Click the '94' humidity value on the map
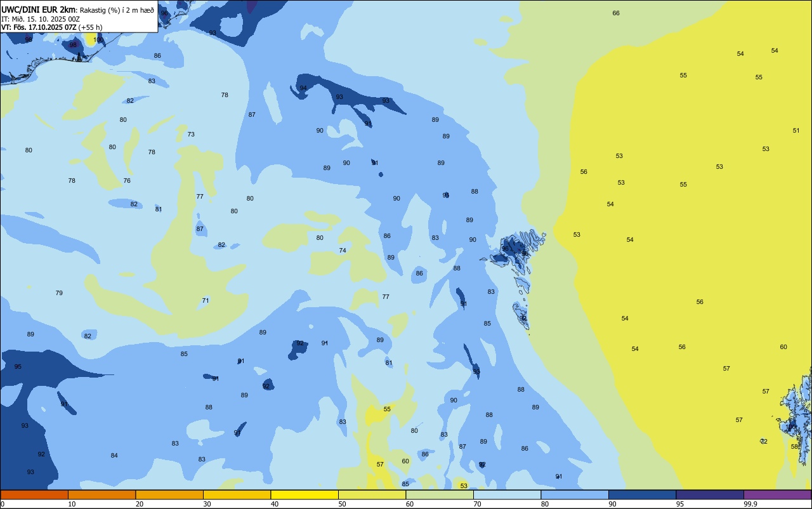 pos(303,88)
